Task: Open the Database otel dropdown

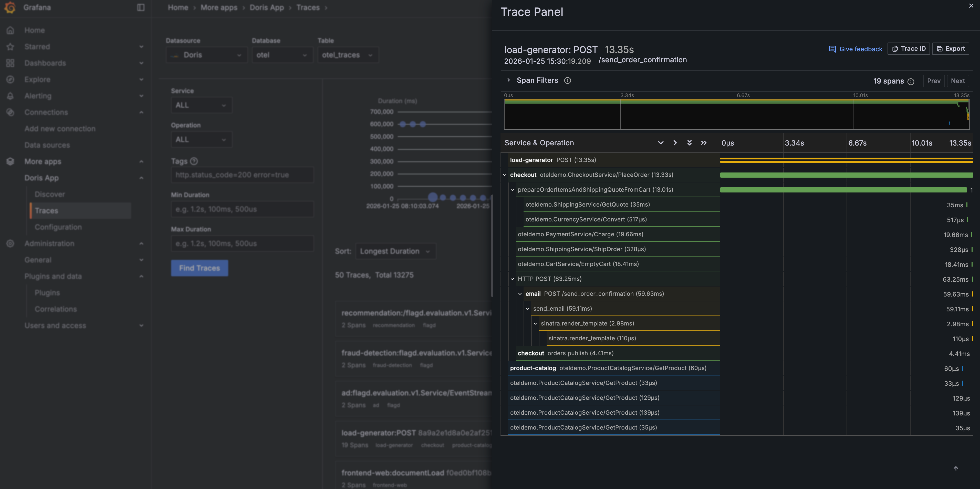Action: 282,55
